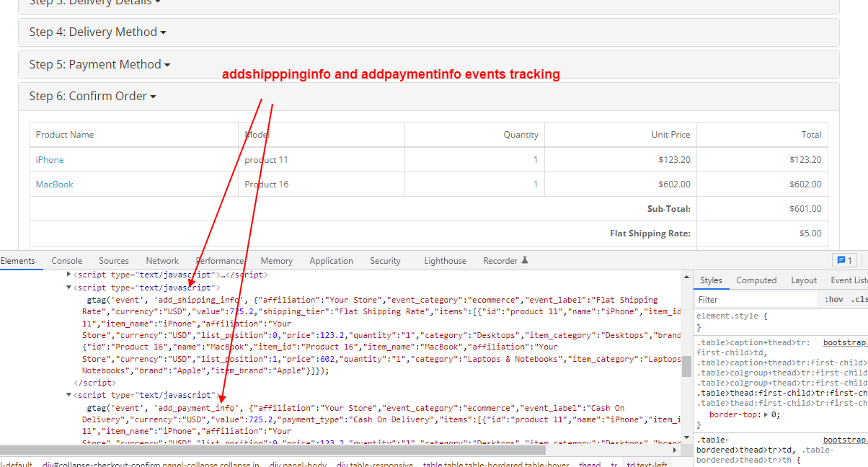Expand the Step 4: Delivery Method panel
Image resolution: width=868 pixels, height=467 pixels.
[x=97, y=32]
